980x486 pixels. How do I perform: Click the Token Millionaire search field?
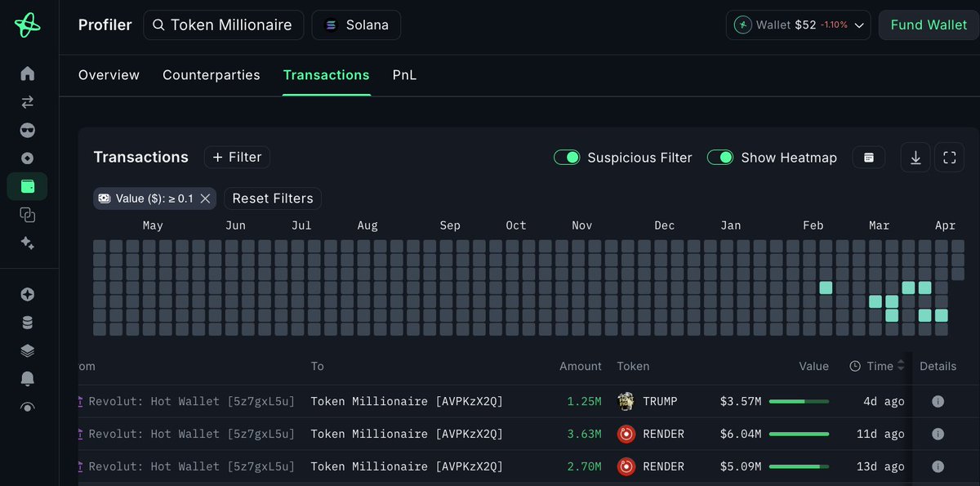223,25
